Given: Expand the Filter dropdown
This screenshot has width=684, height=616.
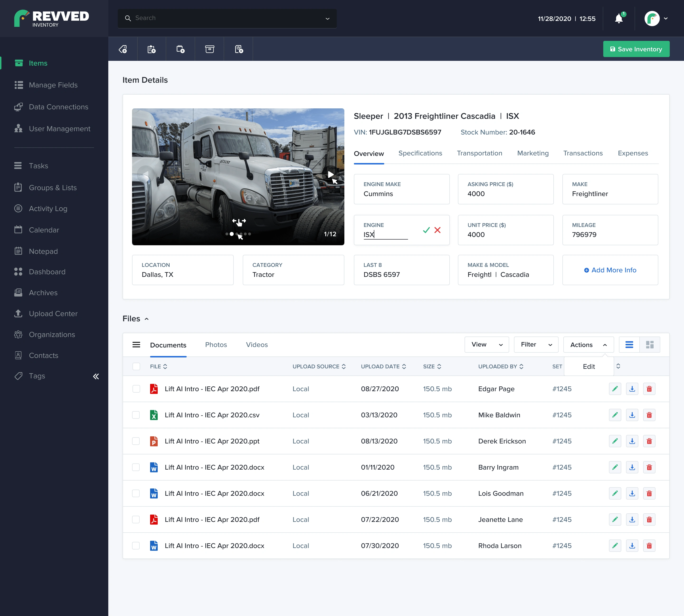Looking at the screenshot, I should (536, 345).
